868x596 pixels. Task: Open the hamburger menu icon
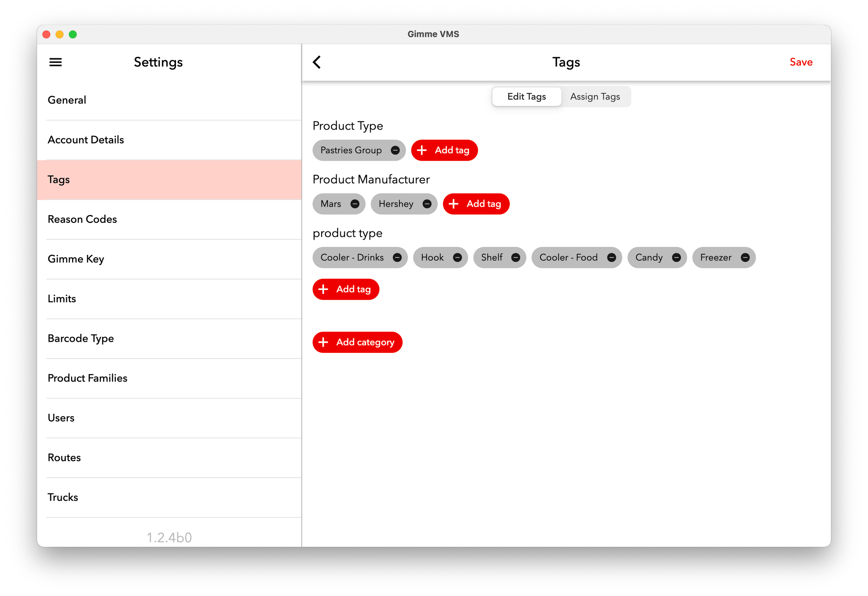click(x=55, y=62)
